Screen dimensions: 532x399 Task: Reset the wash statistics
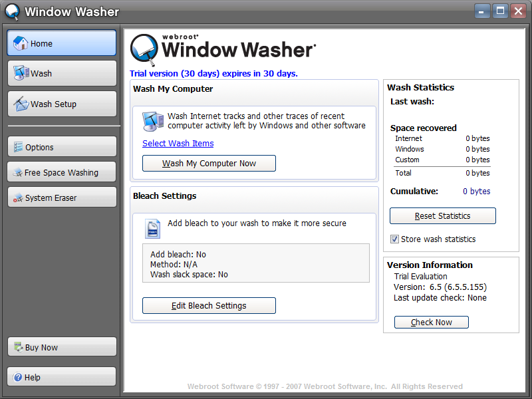(442, 216)
